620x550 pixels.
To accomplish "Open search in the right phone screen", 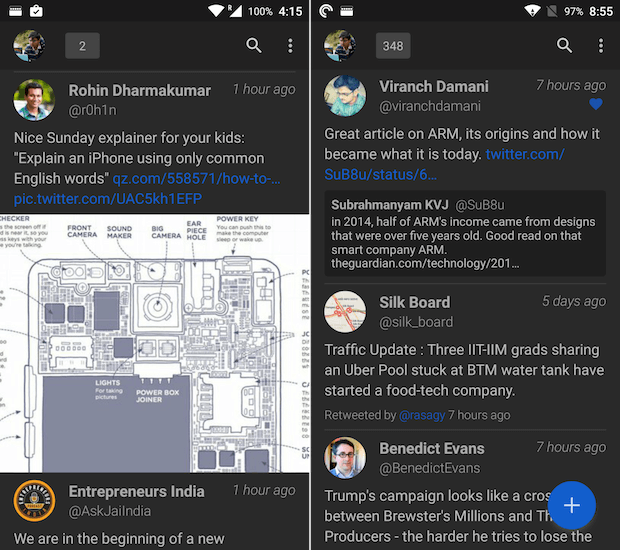I will pyautogui.click(x=564, y=46).
